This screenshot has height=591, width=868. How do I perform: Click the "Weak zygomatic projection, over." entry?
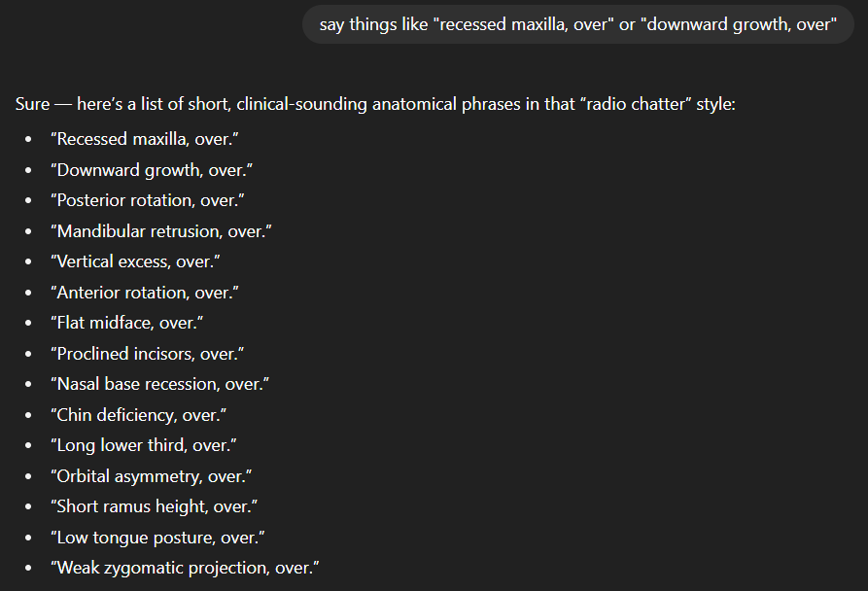coord(185,568)
